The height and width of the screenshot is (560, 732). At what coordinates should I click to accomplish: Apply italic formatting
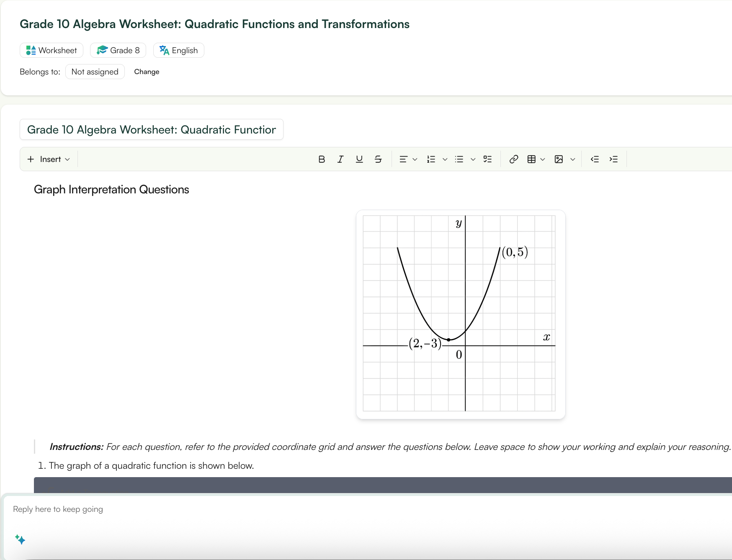click(x=340, y=159)
